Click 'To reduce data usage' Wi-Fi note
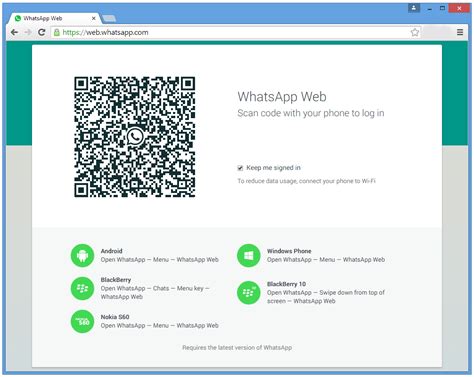The width and height of the screenshot is (474, 377). point(306,181)
